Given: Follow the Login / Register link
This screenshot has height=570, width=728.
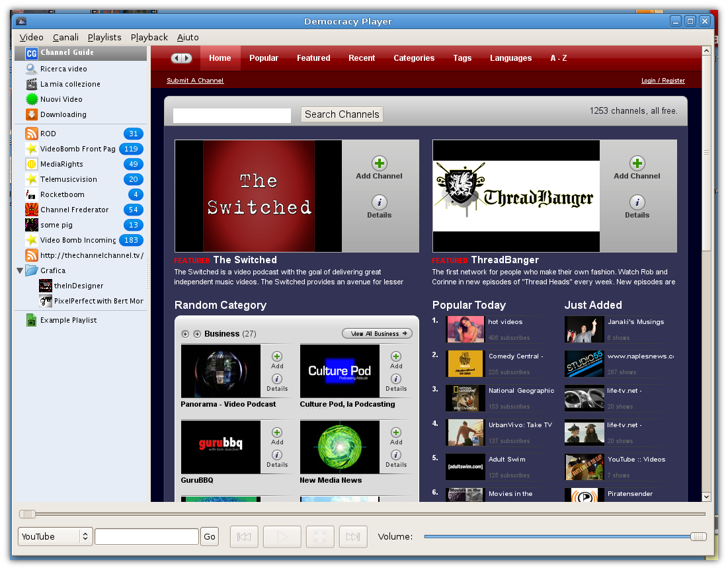Looking at the screenshot, I should click(x=663, y=80).
